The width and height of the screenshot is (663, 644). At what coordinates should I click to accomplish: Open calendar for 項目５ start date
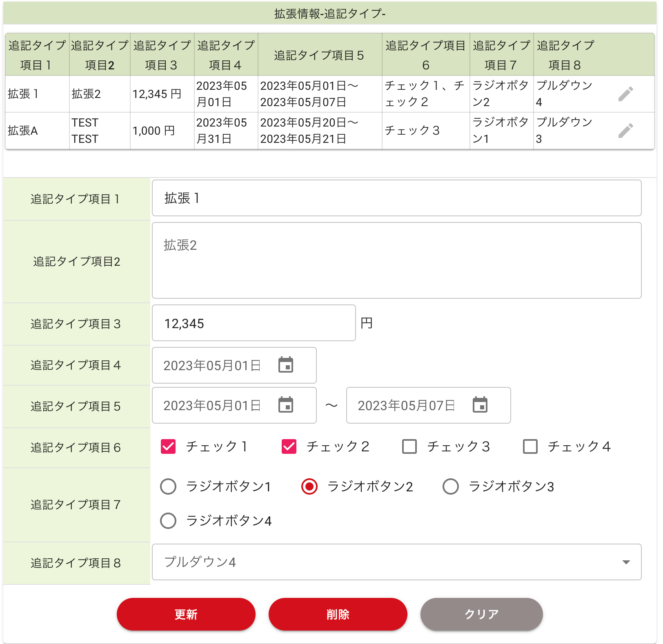click(286, 405)
